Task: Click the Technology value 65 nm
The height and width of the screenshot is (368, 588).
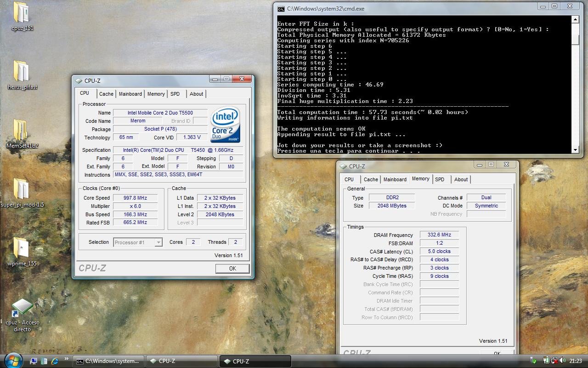Action: (x=126, y=138)
